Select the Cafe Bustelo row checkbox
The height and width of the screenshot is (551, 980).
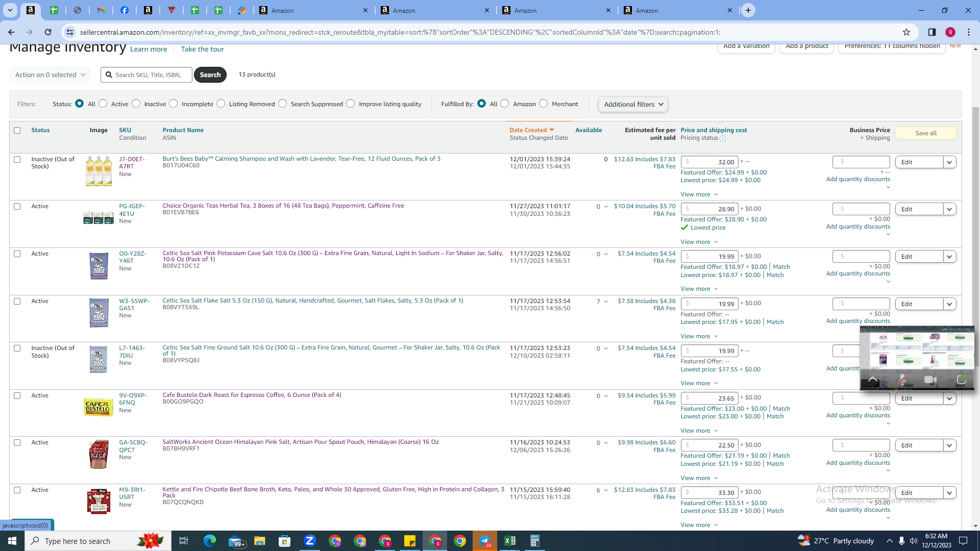pos(17,396)
